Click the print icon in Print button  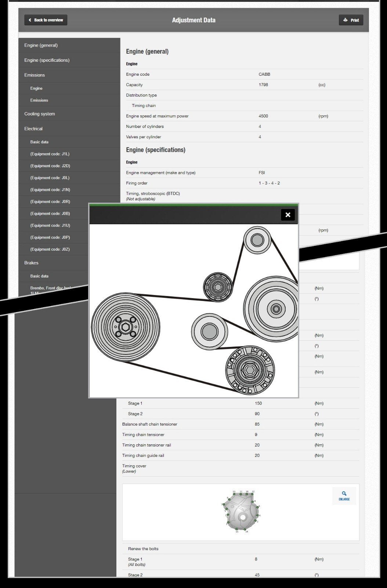coord(345,20)
